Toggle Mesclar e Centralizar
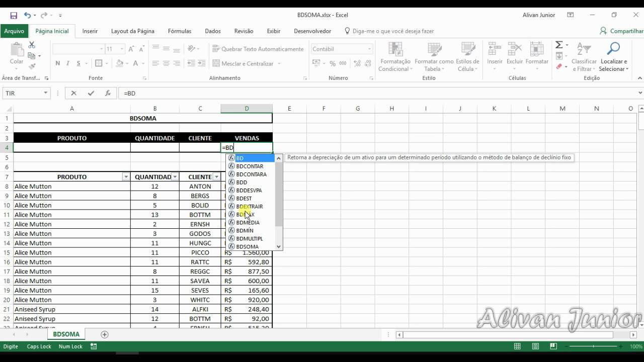This screenshot has width=644, height=362. [244, 63]
